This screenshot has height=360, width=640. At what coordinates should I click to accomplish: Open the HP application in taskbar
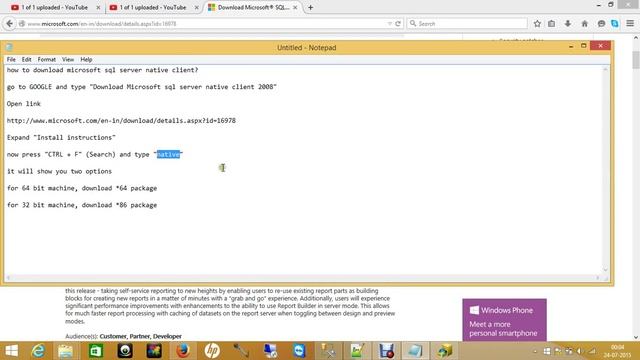(x=212, y=351)
